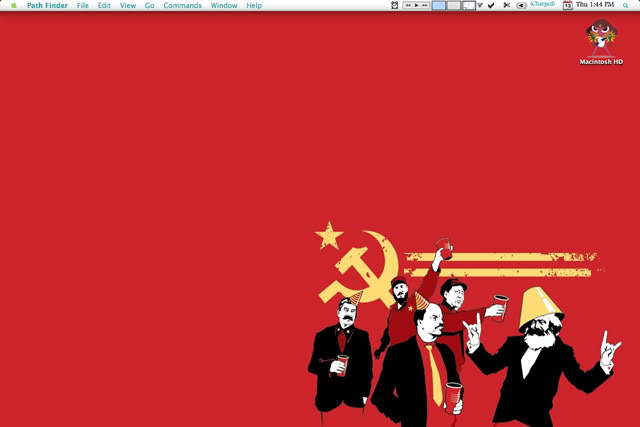The height and width of the screenshot is (427, 640).
Task: Open the calendar icon in menu bar
Action: [x=567, y=5]
